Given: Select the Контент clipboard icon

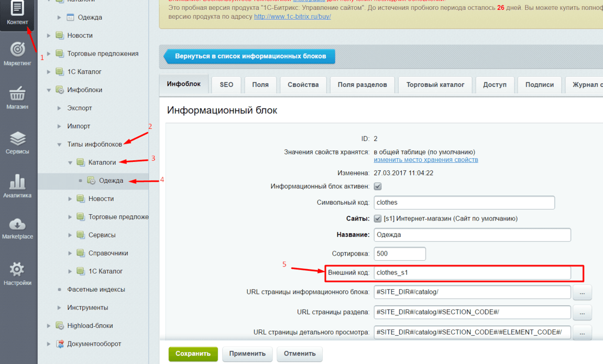Looking at the screenshot, I should (x=17, y=9).
